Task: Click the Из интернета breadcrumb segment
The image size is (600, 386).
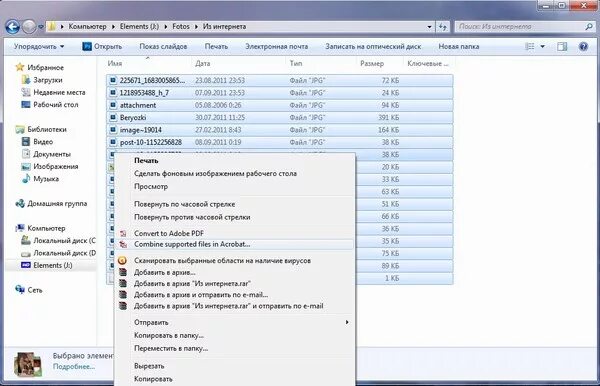Action: click(224, 26)
